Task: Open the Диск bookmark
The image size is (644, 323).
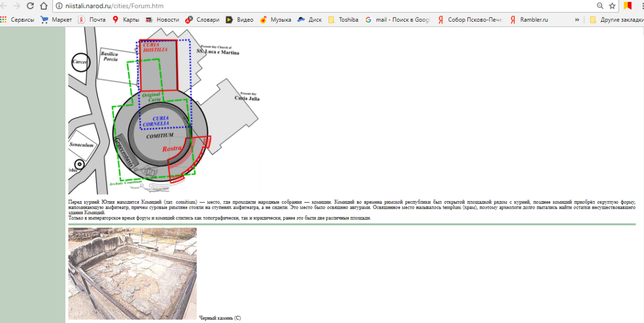Action: (309, 20)
